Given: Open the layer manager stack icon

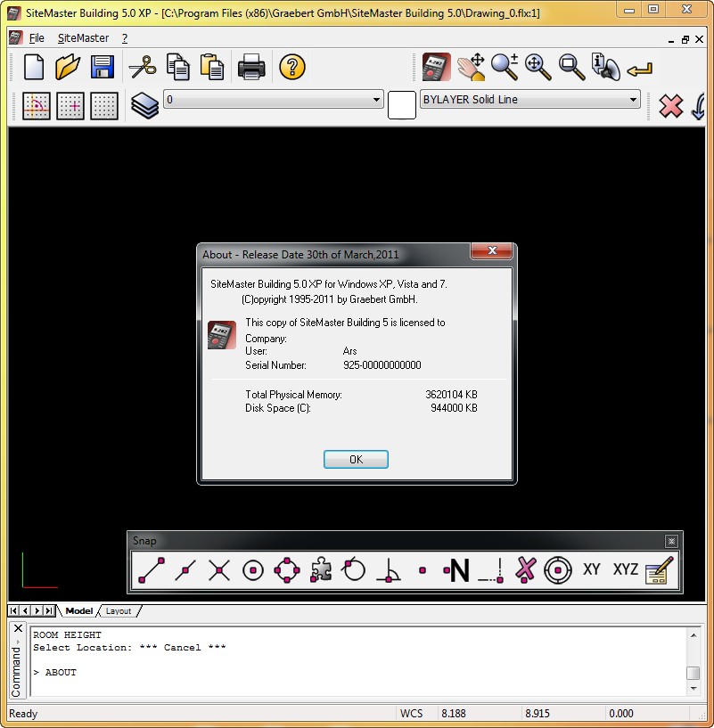Looking at the screenshot, I should tap(144, 106).
